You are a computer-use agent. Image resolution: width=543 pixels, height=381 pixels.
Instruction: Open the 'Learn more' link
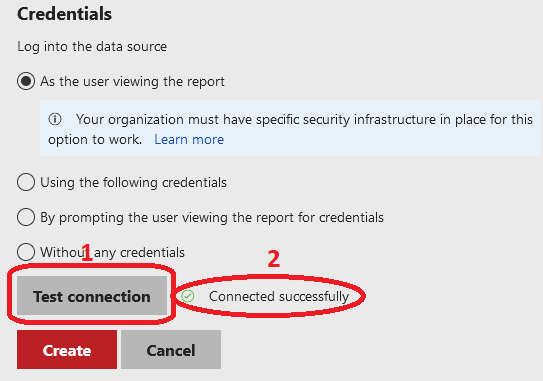189,139
